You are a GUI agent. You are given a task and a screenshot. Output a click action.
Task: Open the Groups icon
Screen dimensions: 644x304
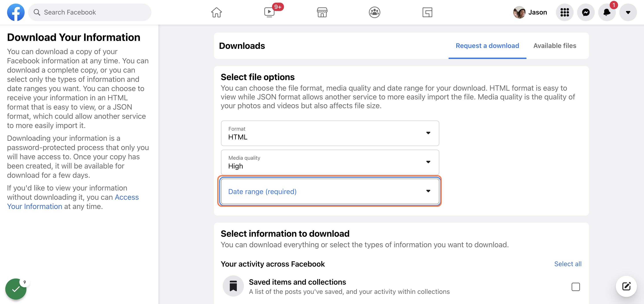(x=375, y=12)
